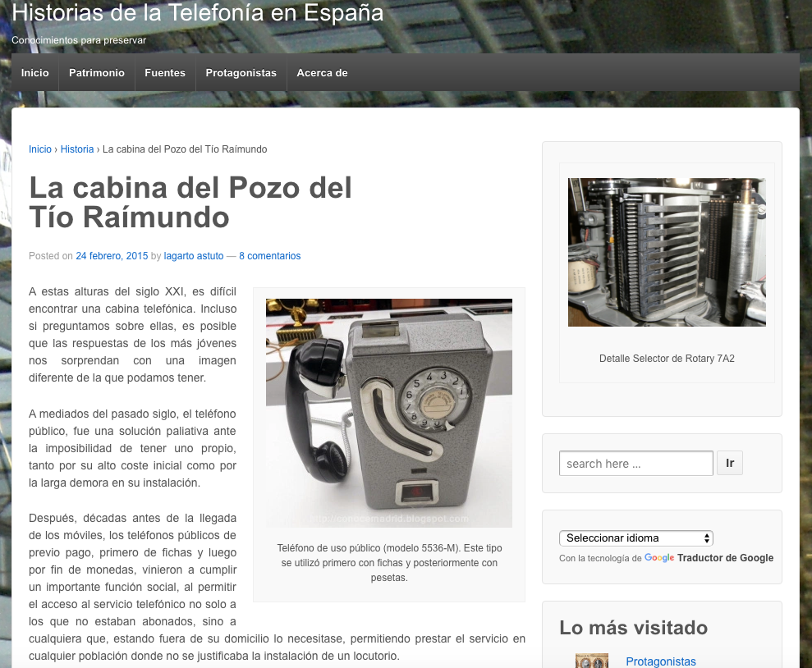Click the Inicio breadcrumb link
The width and height of the screenshot is (812, 668).
[x=39, y=149]
